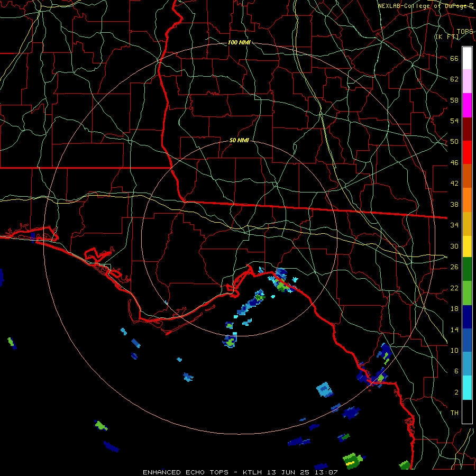Viewport: 476px width, 476px height.
Task: Click the "62" scale label
Action: click(454, 79)
